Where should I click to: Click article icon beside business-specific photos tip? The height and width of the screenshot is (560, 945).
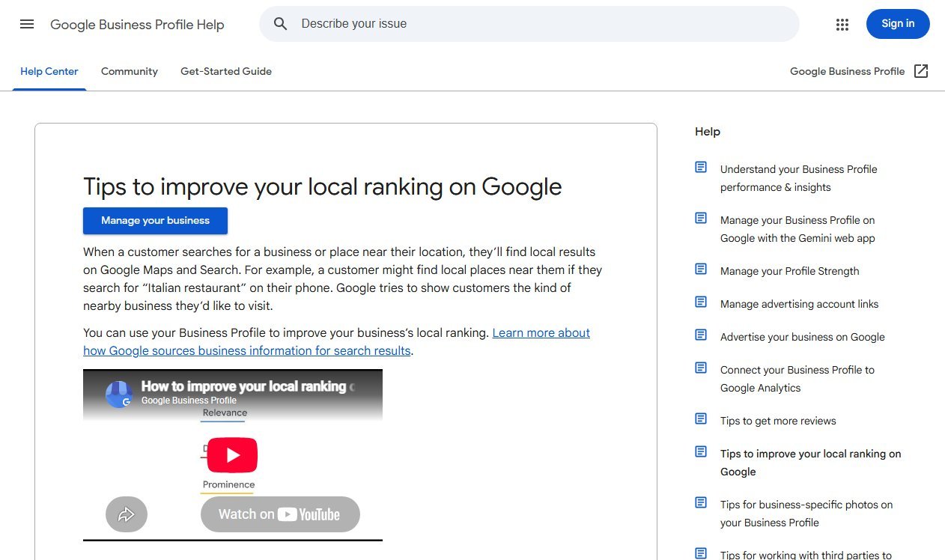click(701, 502)
